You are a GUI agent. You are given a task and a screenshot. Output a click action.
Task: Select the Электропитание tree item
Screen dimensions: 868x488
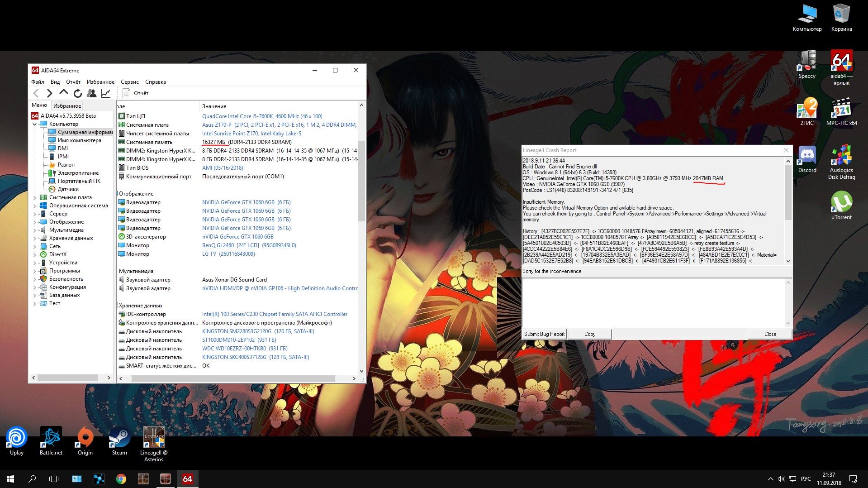click(73, 173)
